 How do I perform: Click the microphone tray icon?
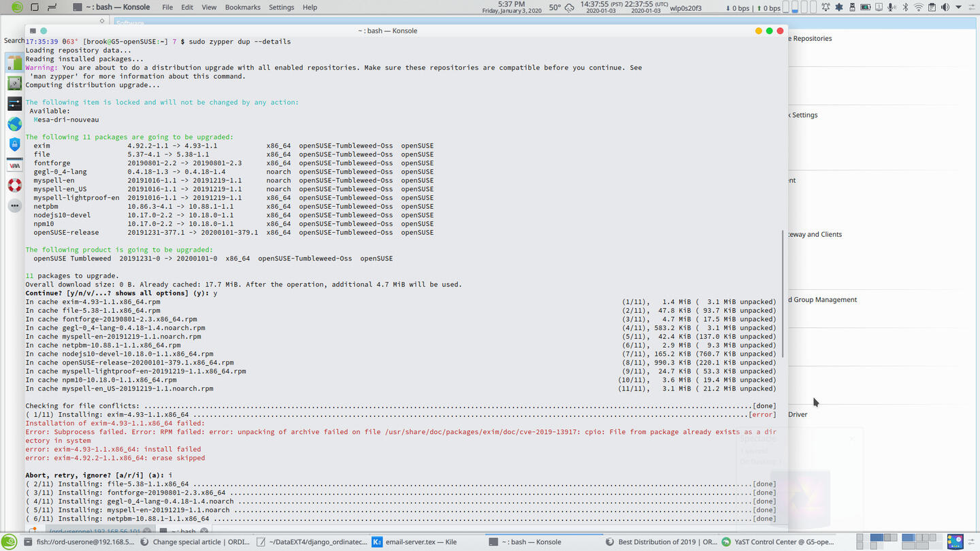[x=892, y=7]
